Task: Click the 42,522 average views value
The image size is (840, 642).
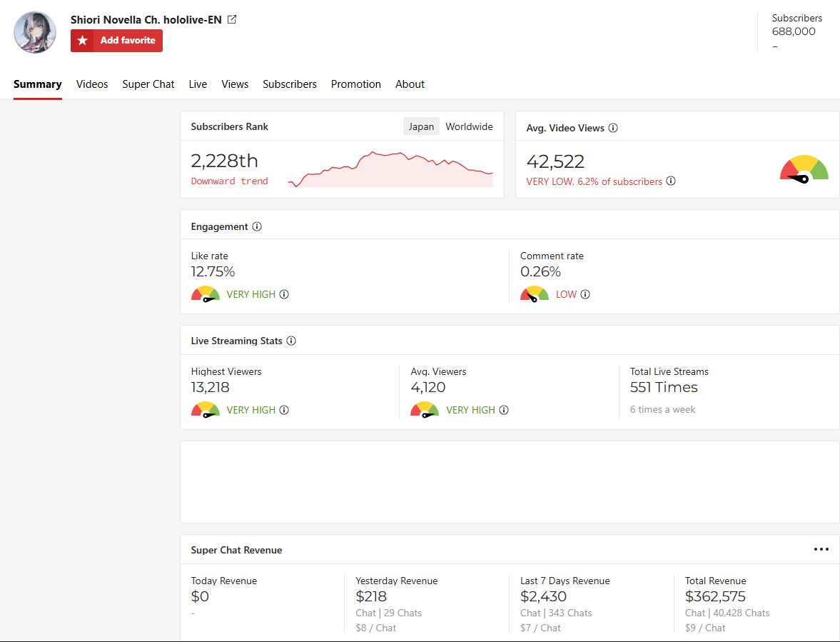Action: tap(555, 161)
